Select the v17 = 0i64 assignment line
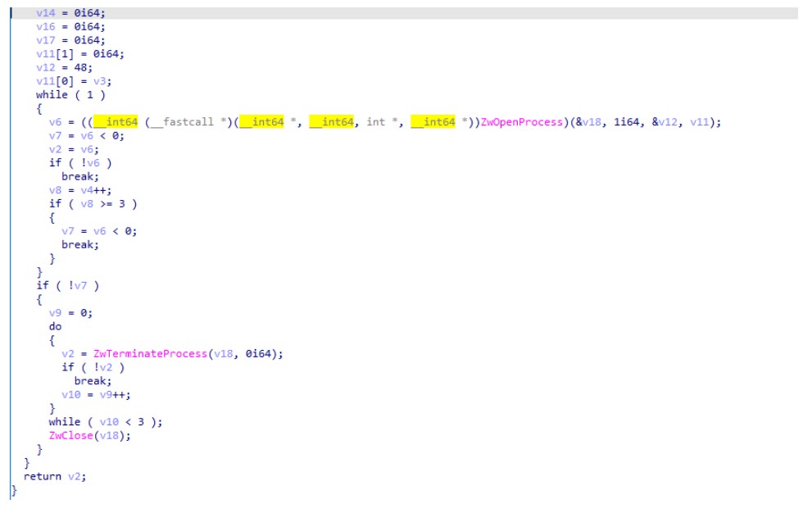The width and height of the screenshot is (812, 522). [x=70, y=41]
